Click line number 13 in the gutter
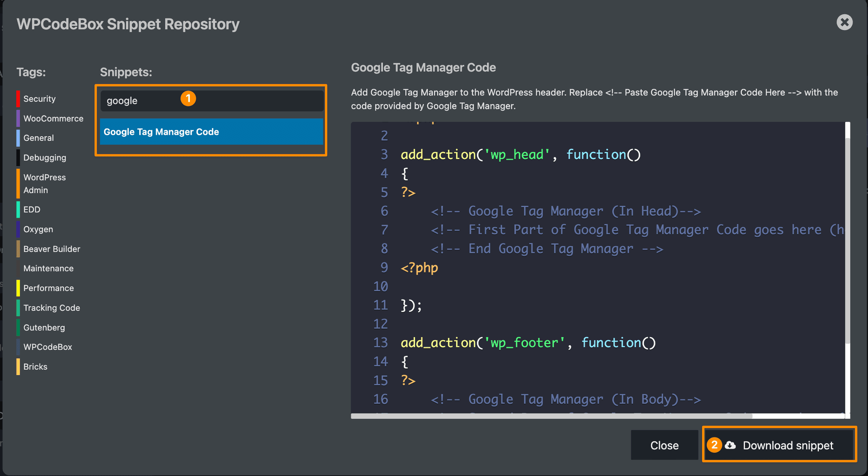The height and width of the screenshot is (476, 868). [x=381, y=343]
